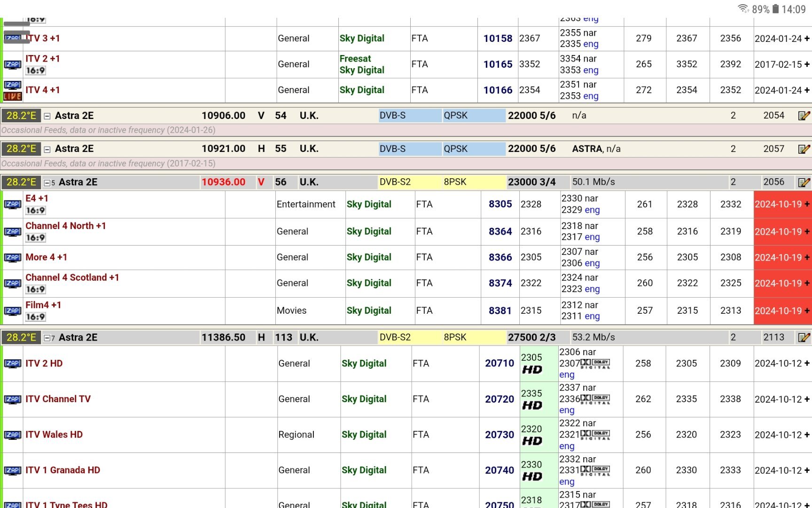
Task: Collapse the 10906.00 V transponder row
Action: tap(47, 116)
